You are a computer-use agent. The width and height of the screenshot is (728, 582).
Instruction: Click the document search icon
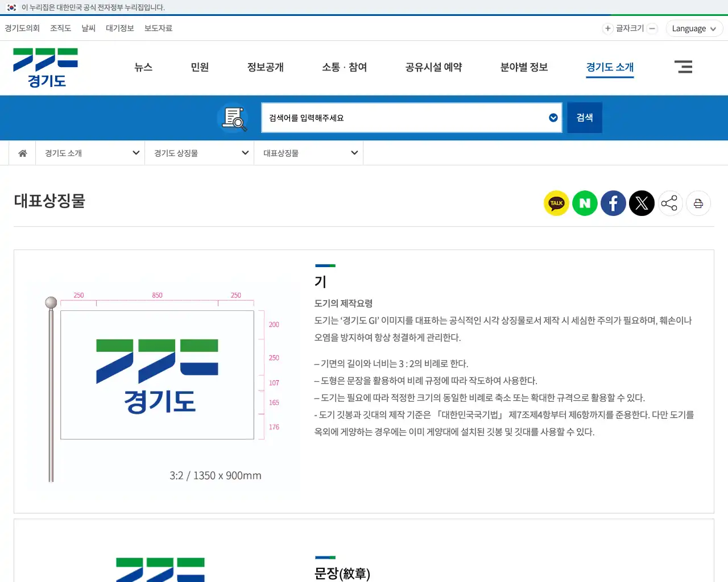pos(234,118)
